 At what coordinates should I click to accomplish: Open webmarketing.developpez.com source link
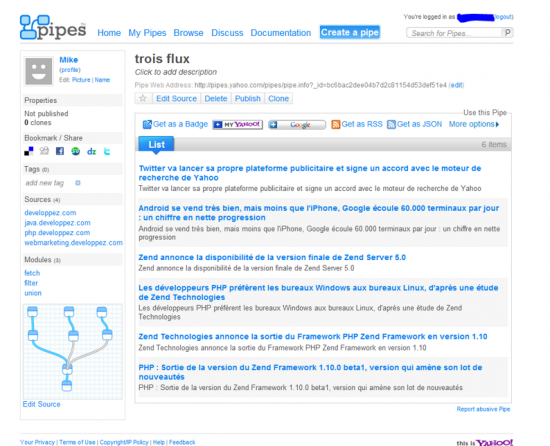pyautogui.click(x=73, y=243)
